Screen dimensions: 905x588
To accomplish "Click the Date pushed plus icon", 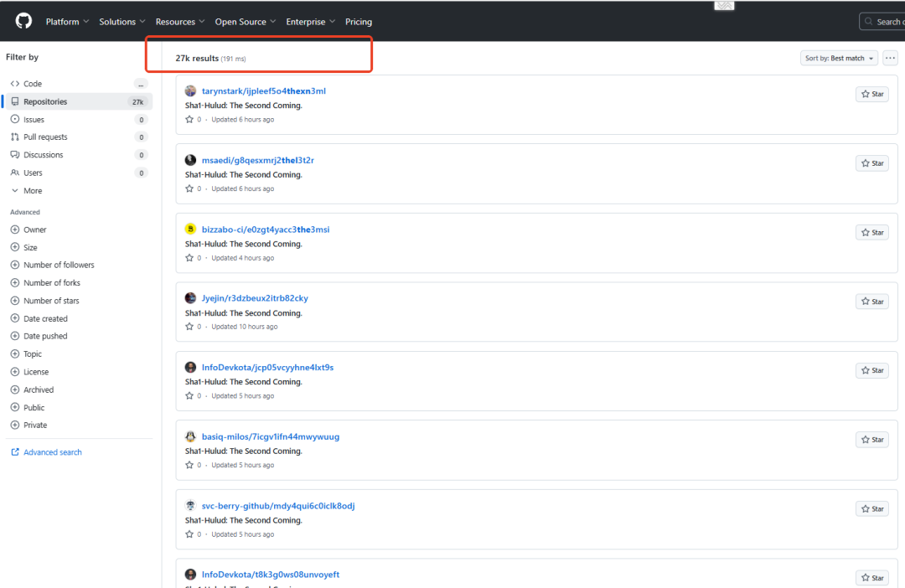I will click(x=15, y=336).
